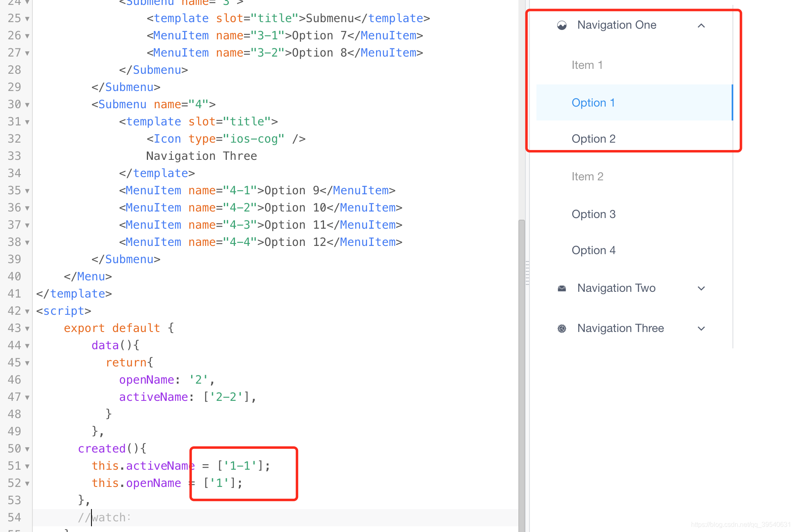Fold code at line 30 arrow
Image resolution: width=794 pixels, height=532 pixels.
click(27, 105)
